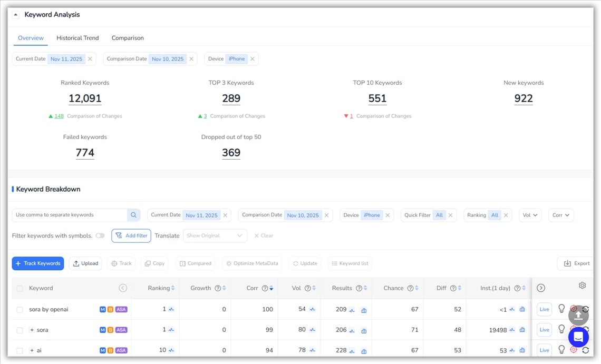This screenshot has height=364, width=601.
Task: Select all keywords with header checkbox
Action: click(20, 289)
